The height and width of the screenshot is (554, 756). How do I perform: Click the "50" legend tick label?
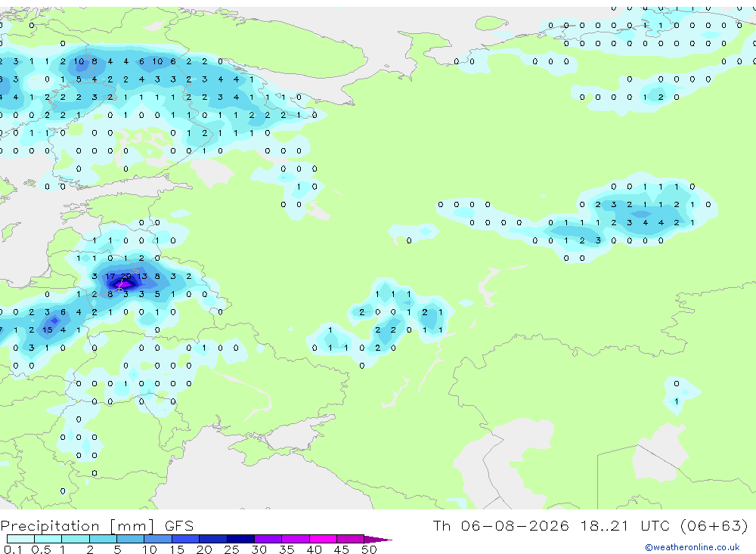pyautogui.click(x=369, y=549)
